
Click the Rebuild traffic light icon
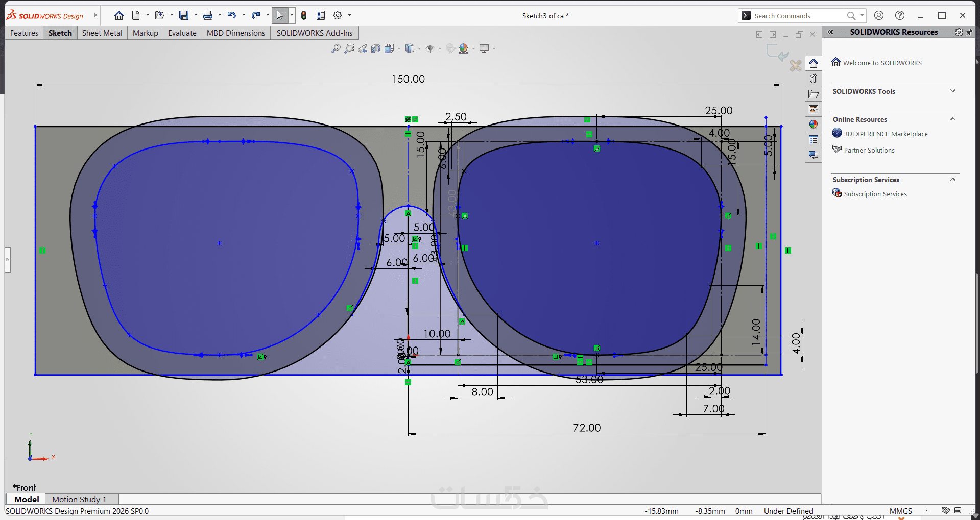tap(304, 15)
